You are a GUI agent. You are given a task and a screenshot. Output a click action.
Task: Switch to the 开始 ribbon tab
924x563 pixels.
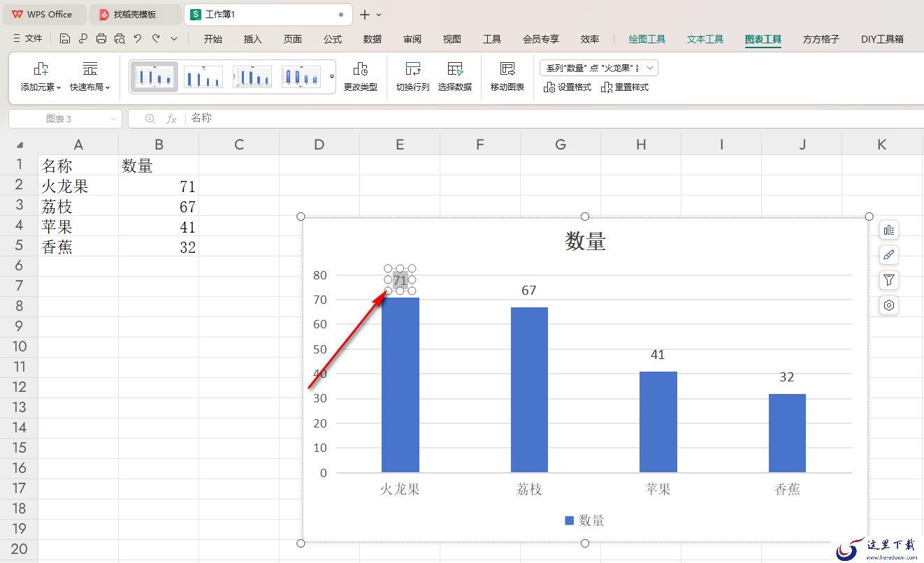213,39
